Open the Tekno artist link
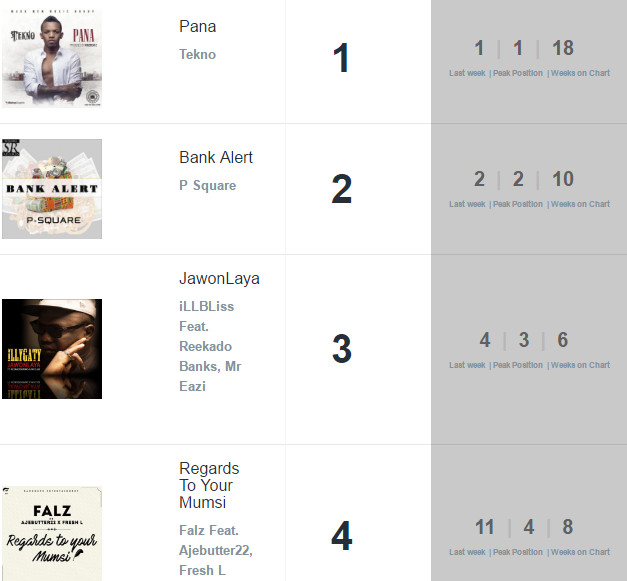Screen dimensions: 627x581 pyautogui.click(x=198, y=54)
